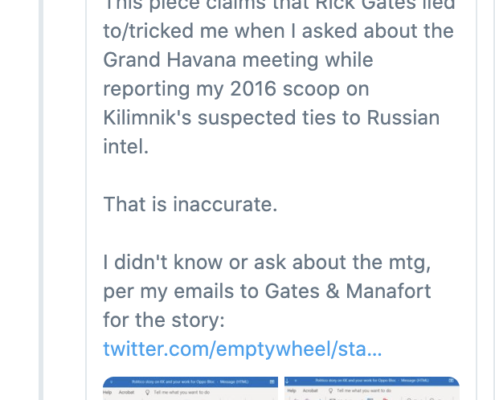Click the lightbulb icon in right email image
The image size is (495, 400).
[331, 390]
